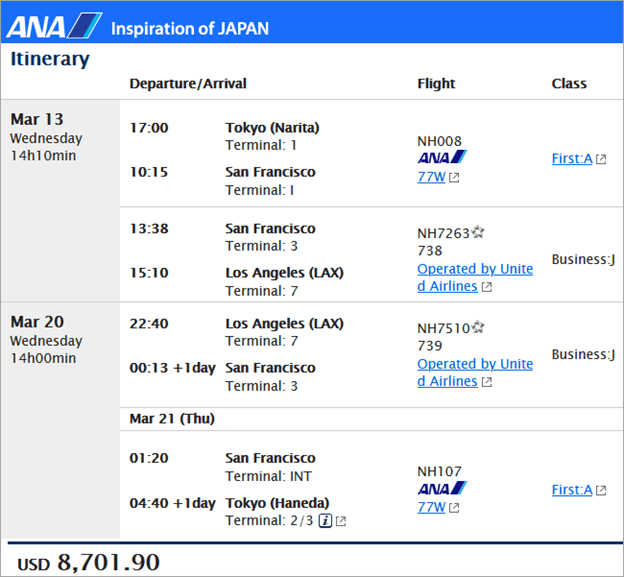Click external link icon beside NH008 First:A

pos(601,159)
